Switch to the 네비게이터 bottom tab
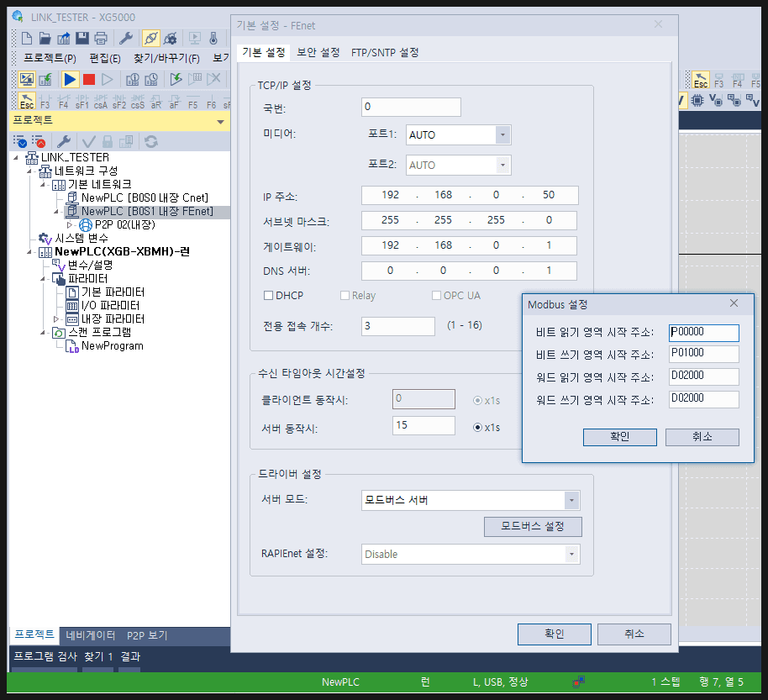 (91, 635)
